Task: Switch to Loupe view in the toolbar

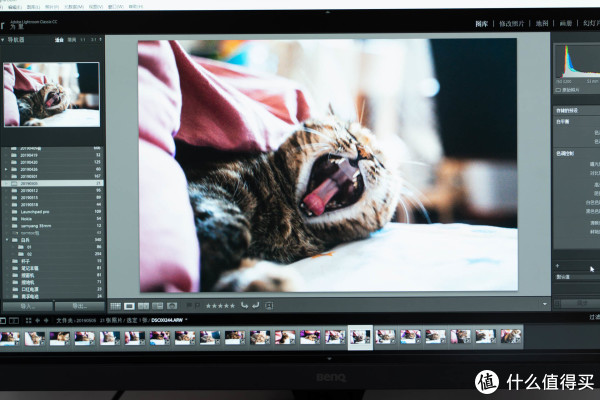Action: click(130, 305)
